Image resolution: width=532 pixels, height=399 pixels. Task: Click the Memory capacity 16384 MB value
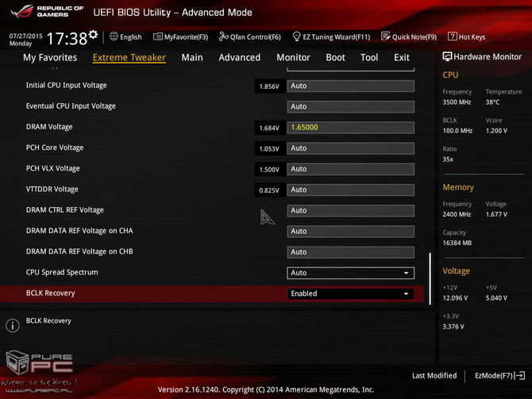(457, 243)
